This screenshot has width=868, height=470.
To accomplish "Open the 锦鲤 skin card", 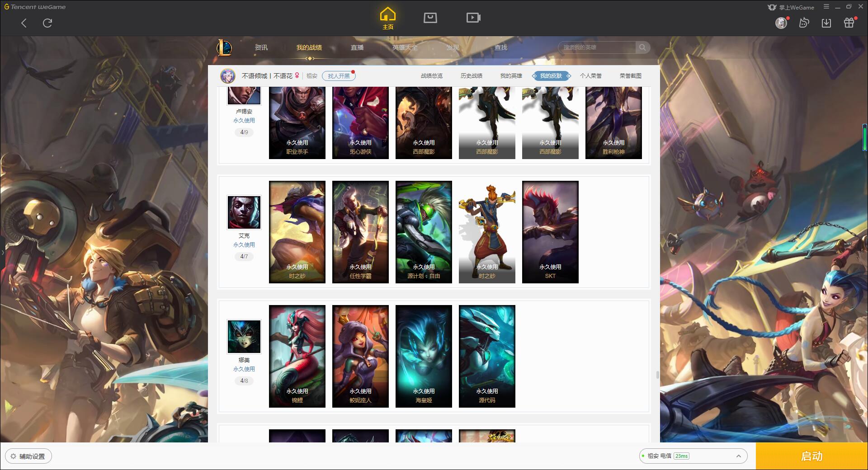I will pos(297,357).
